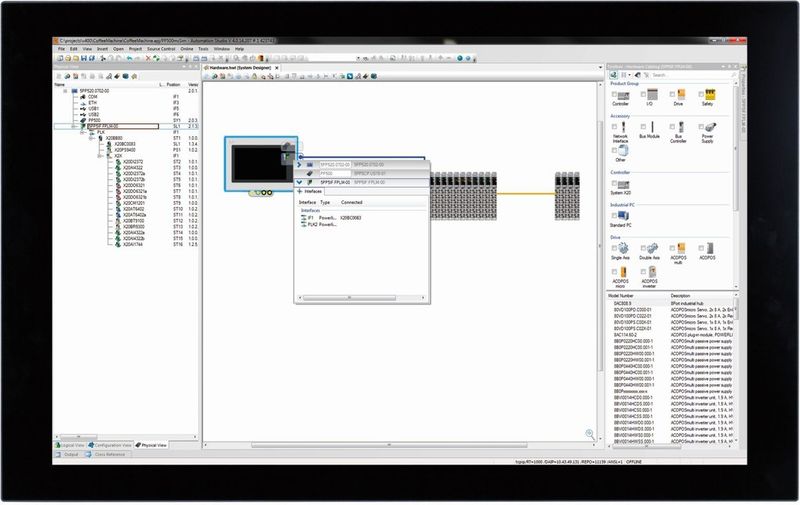Check the I/O product group checkbox

point(643,95)
